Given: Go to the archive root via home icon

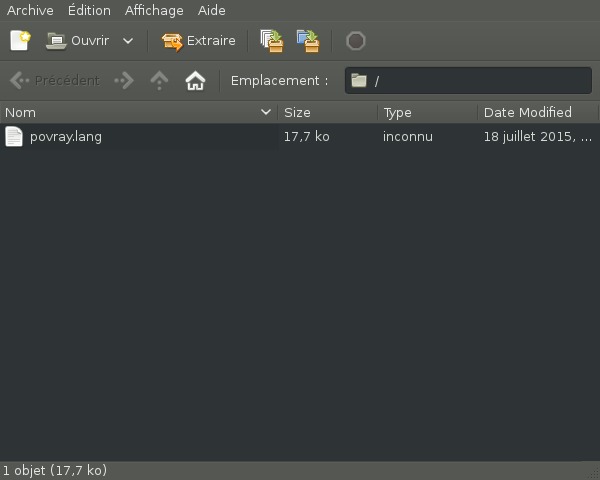Looking at the screenshot, I should click(x=195, y=81).
